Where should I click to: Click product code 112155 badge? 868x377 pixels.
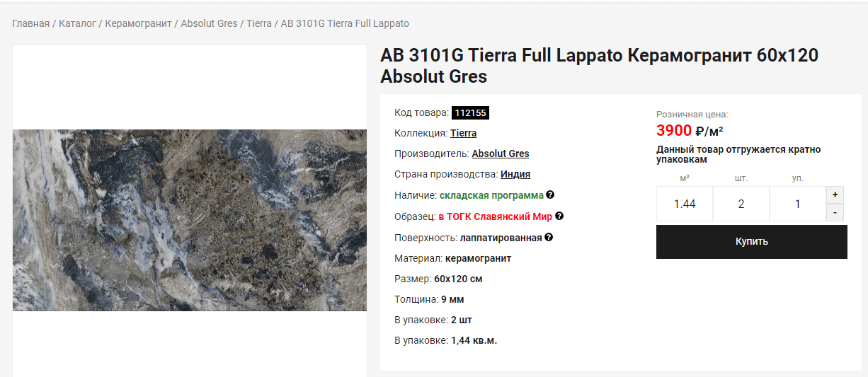pyautogui.click(x=471, y=112)
